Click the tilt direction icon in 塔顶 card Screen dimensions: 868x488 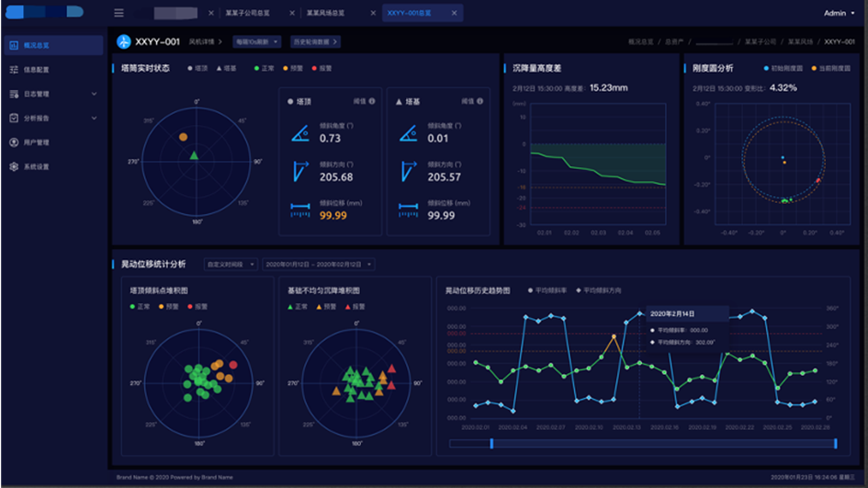pyautogui.click(x=300, y=171)
